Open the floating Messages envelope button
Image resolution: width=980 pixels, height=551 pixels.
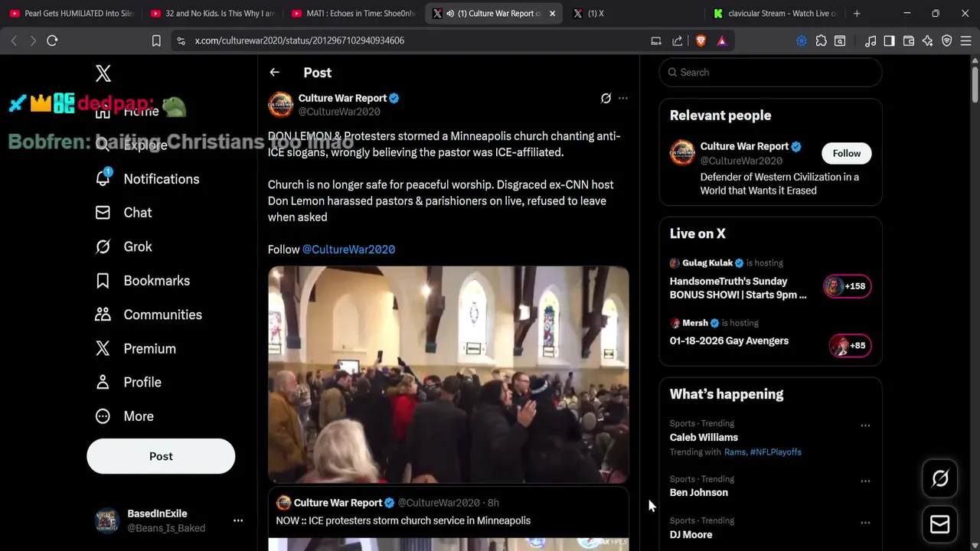tap(940, 525)
